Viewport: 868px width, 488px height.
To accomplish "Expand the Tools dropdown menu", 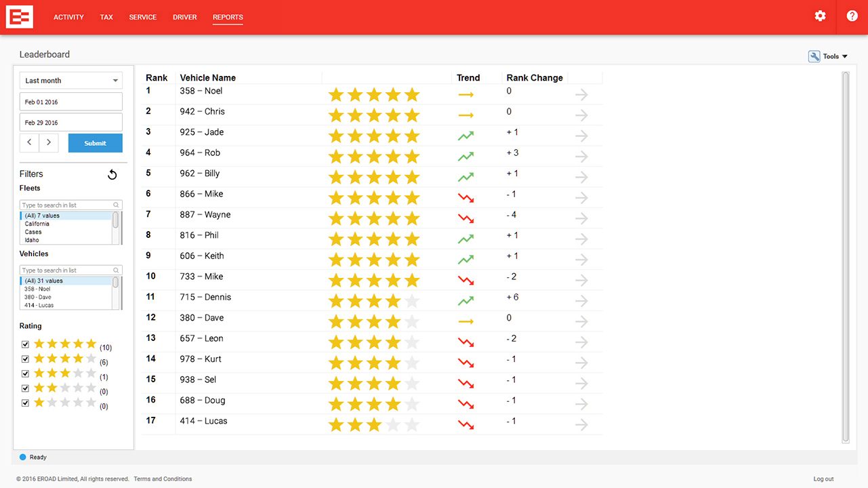I will click(x=828, y=57).
